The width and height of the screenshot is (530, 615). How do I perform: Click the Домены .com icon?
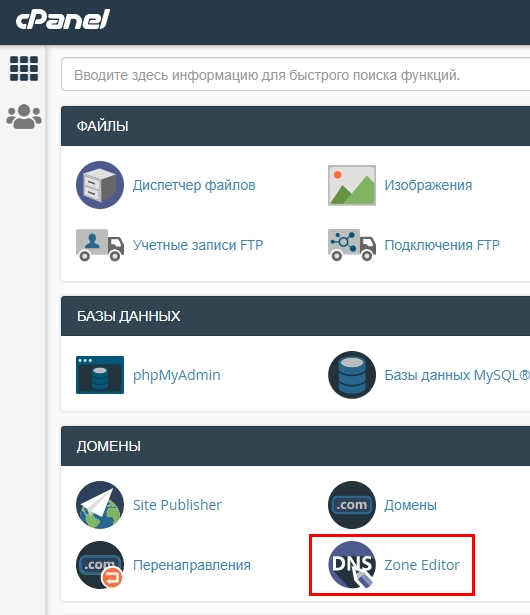(352, 505)
